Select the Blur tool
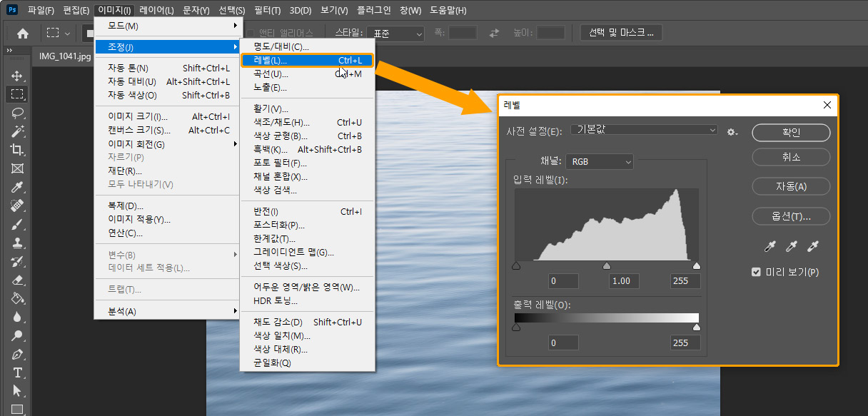The width and height of the screenshot is (868, 416). [17, 317]
